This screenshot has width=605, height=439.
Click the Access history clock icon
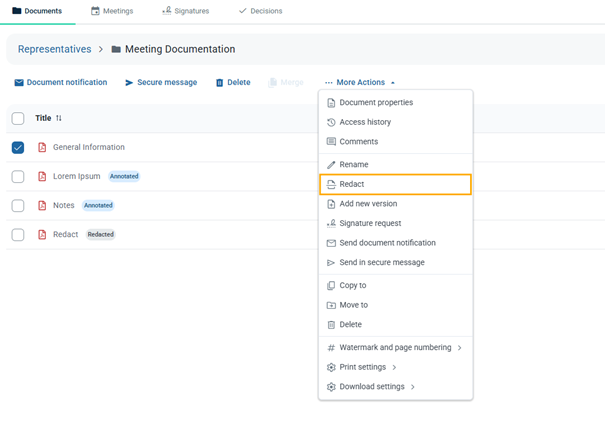point(331,122)
